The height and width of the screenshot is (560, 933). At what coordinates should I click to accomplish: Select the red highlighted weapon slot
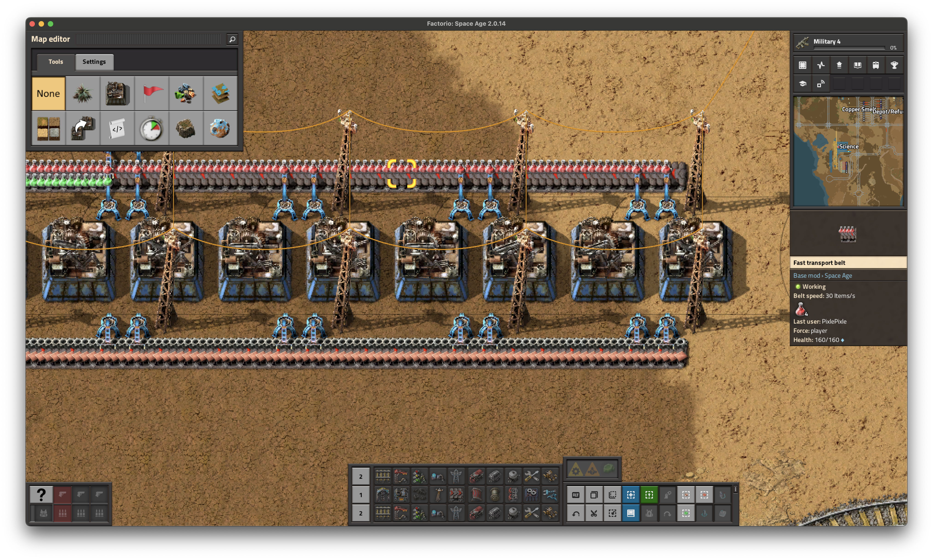pyautogui.click(x=62, y=494)
